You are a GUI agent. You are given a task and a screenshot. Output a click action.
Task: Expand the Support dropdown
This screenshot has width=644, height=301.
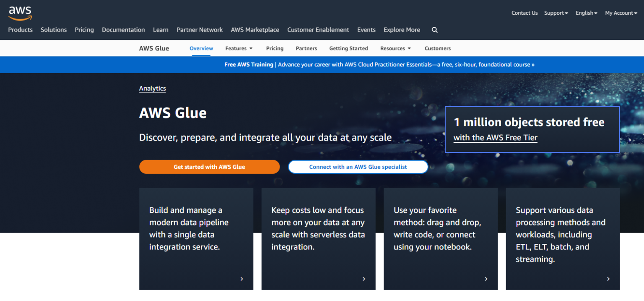tap(556, 13)
